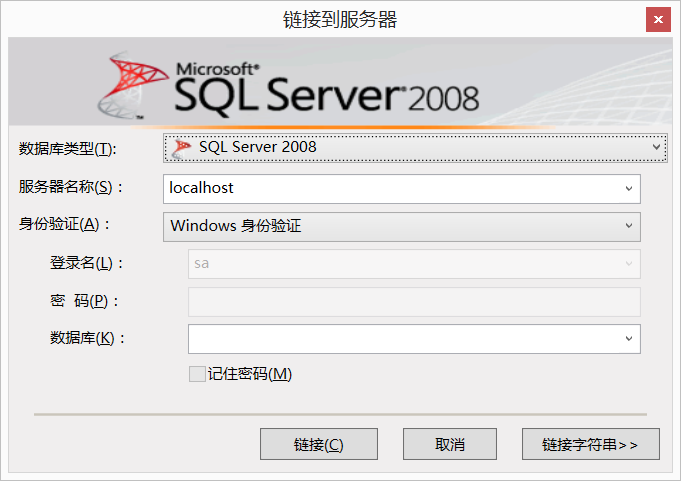
Task: Click the 数据库(K) label
Action: point(87,337)
